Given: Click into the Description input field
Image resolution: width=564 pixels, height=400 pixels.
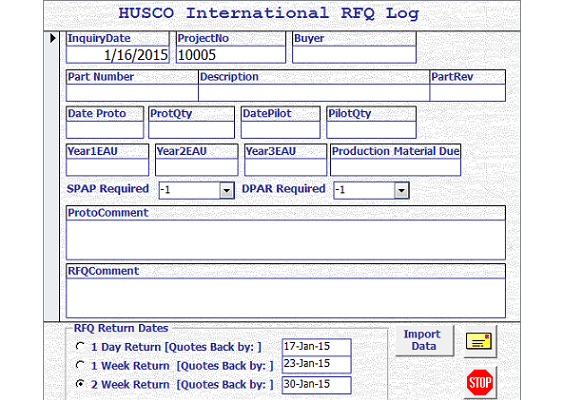Looking at the screenshot, I should tap(314, 93).
